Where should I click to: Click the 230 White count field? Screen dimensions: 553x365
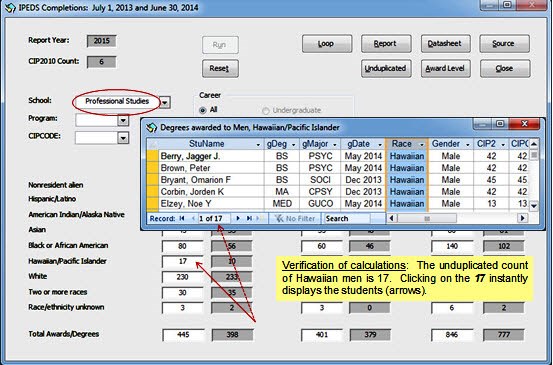click(183, 277)
